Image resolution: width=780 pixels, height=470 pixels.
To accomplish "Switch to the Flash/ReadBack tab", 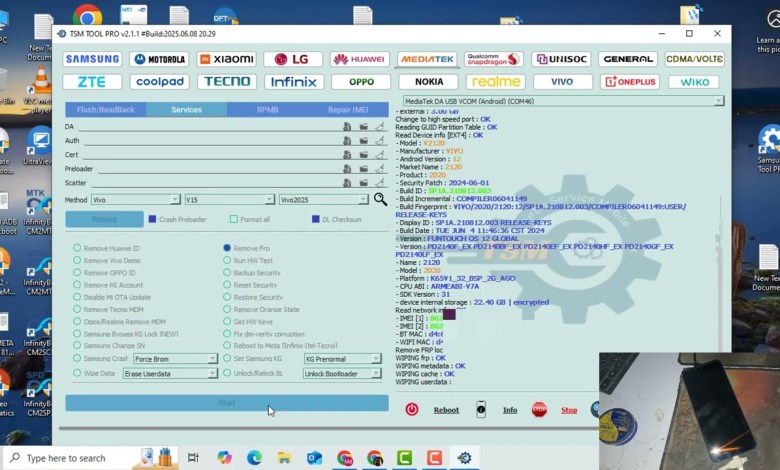I will [x=105, y=110].
